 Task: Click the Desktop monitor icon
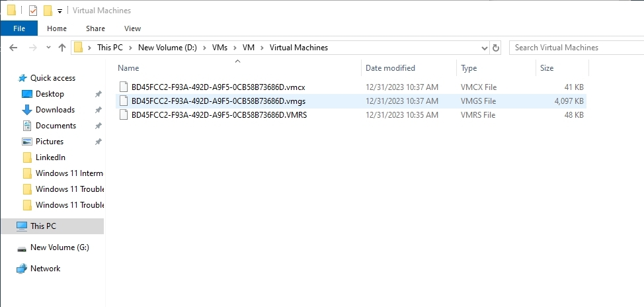pyautogui.click(x=26, y=94)
